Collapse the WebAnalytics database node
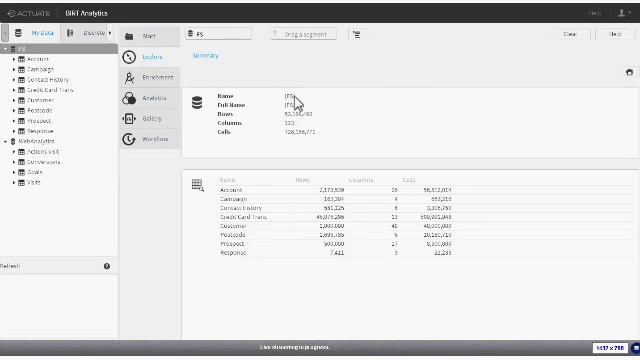The height and width of the screenshot is (360, 640). point(5,142)
